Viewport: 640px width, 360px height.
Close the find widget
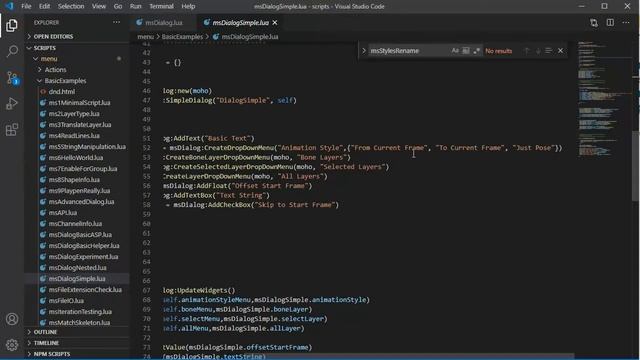[x=560, y=51]
